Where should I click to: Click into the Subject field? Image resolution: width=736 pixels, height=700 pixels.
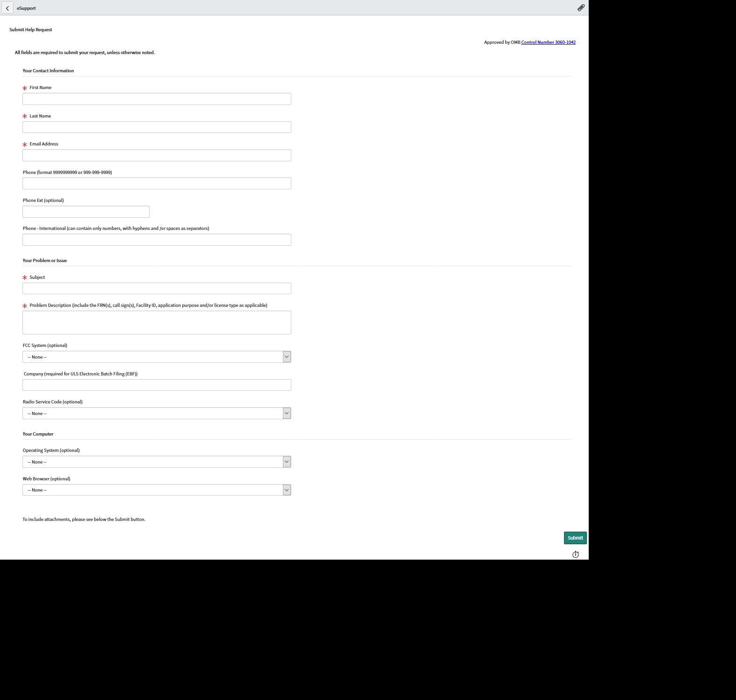(x=157, y=289)
